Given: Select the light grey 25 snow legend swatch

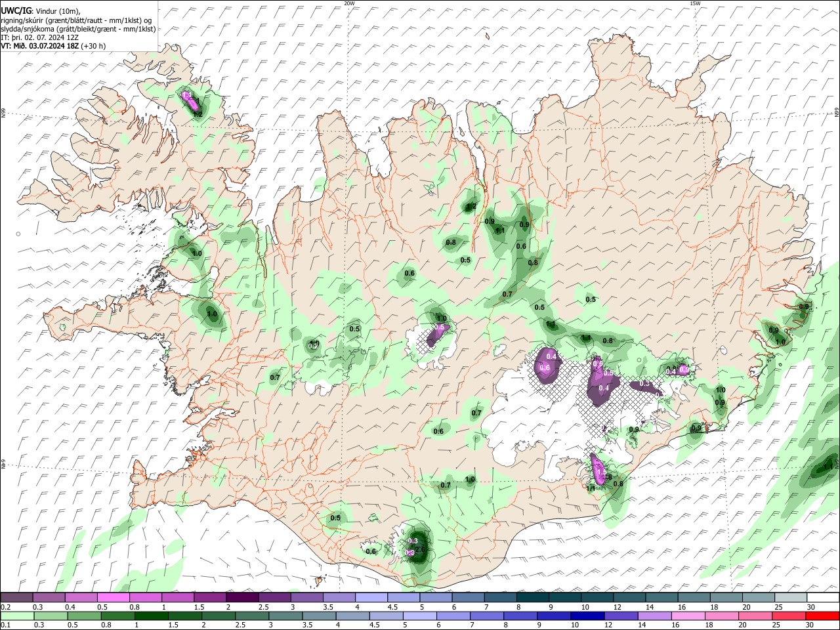Looking at the screenshot, I should [791, 598].
